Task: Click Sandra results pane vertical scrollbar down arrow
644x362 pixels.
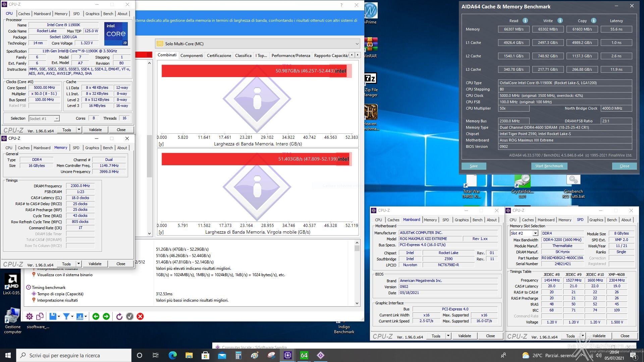Action: (x=357, y=303)
